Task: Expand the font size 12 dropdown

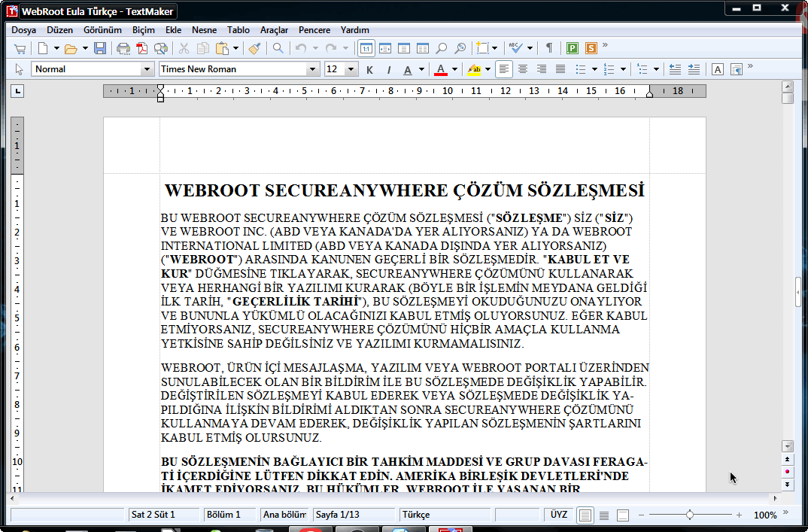Action: [x=351, y=69]
